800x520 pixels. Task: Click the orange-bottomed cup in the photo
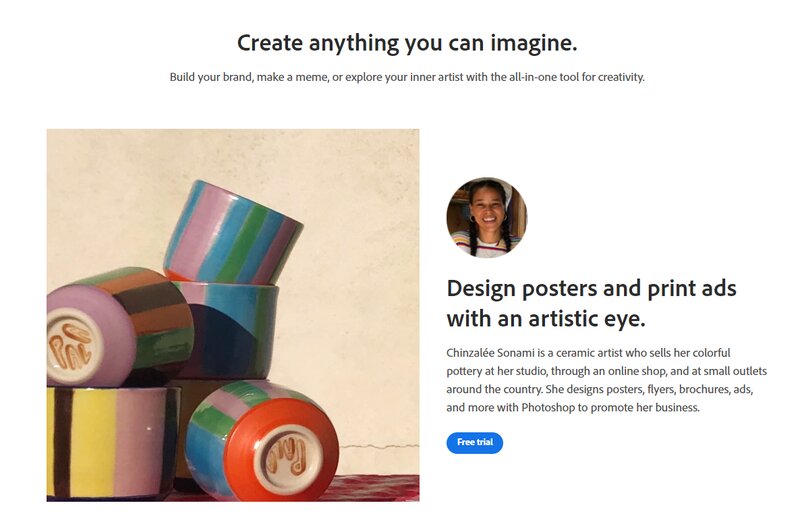pos(262,441)
